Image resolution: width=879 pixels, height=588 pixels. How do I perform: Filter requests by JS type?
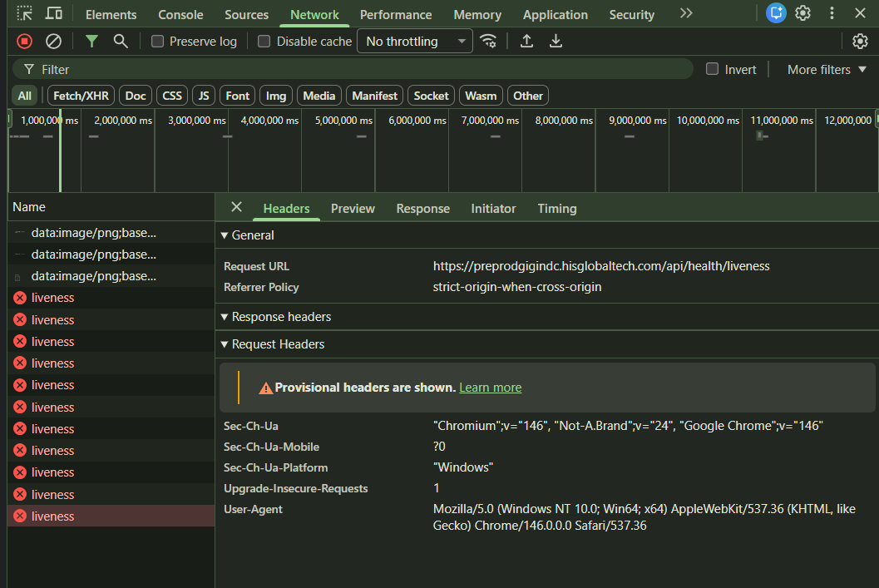[x=204, y=96]
